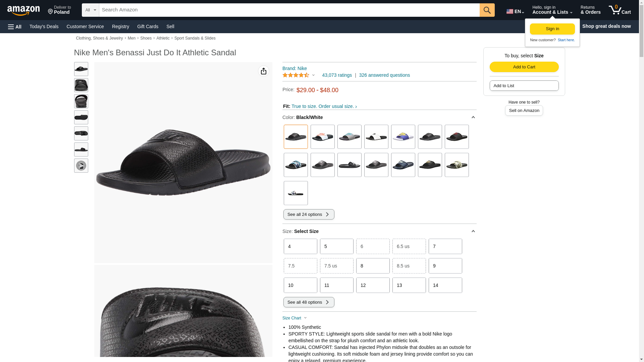Viewport: 644px width, 362px height.
Task: Expand the Size Chart dropdown
Action: 294,318
